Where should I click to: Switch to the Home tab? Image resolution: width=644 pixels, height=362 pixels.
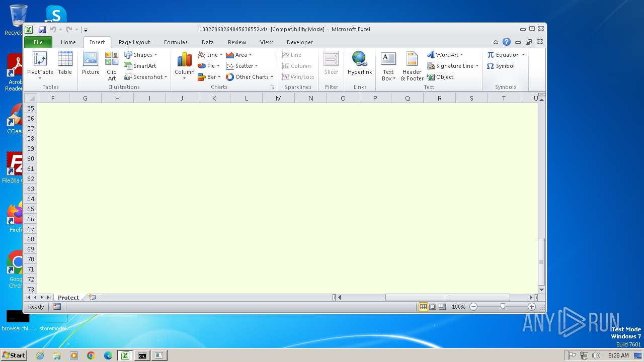click(x=68, y=42)
